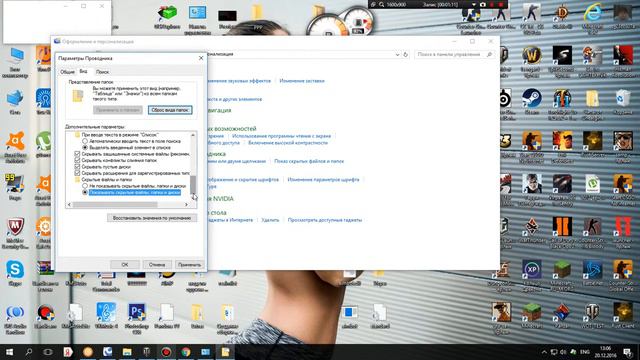Open Просмотреть доступные гаджеты link
The height and width of the screenshot is (360, 640).
(x=324, y=220)
